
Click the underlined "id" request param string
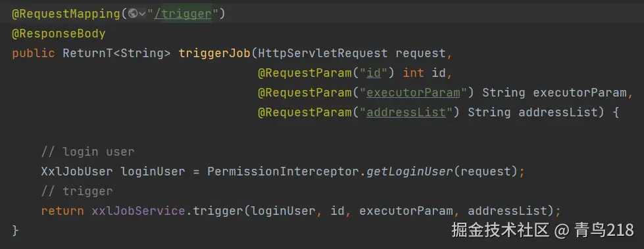[x=374, y=73]
